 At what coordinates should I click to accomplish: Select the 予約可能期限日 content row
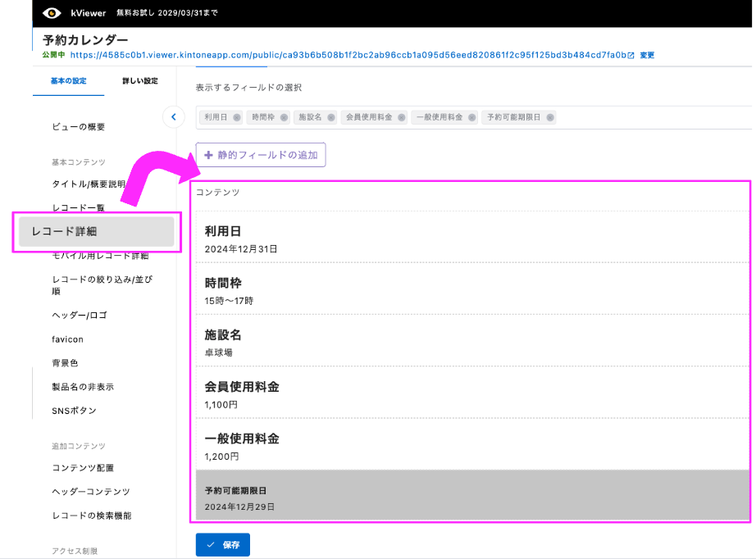tap(472, 495)
